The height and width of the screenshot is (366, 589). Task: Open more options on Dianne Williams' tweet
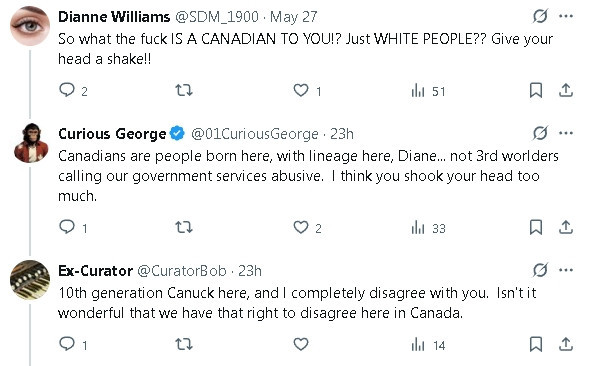pos(566,16)
